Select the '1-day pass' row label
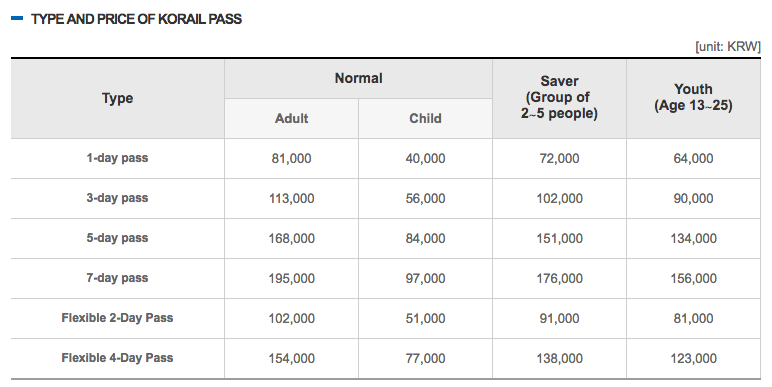Screen dimensions: 772x387 [x=117, y=159]
